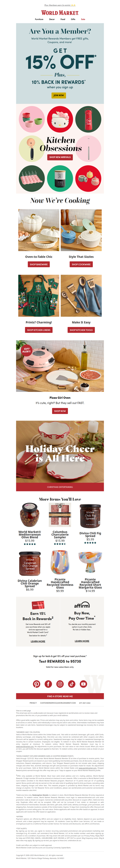Click the JOIN NOW button
The width and height of the screenshot is (120, 868).
pyautogui.click(x=58, y=95)
